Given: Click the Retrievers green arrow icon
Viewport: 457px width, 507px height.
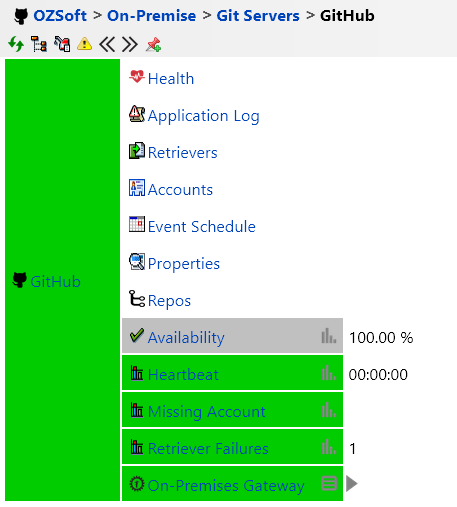Looking at the screenshot, I should tap(137, 151).
